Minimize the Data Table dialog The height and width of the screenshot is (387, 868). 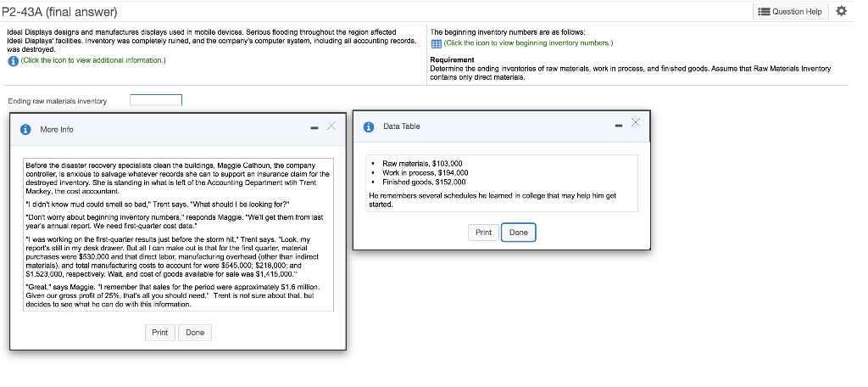[619, 126]
